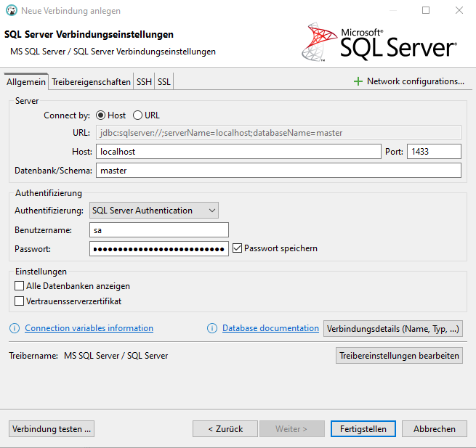Focus the Benutzername text field
Viewport: 476px width, 448px height.
159,230
